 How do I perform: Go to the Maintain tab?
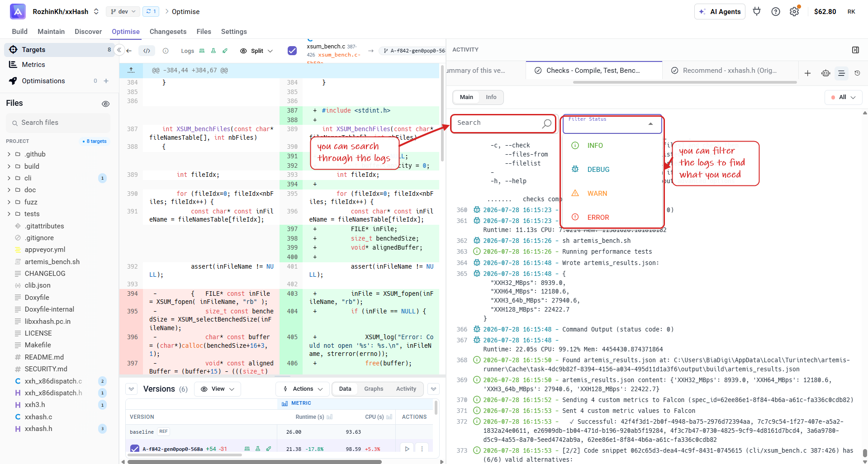pyautogui.click(x=51, y=32)
